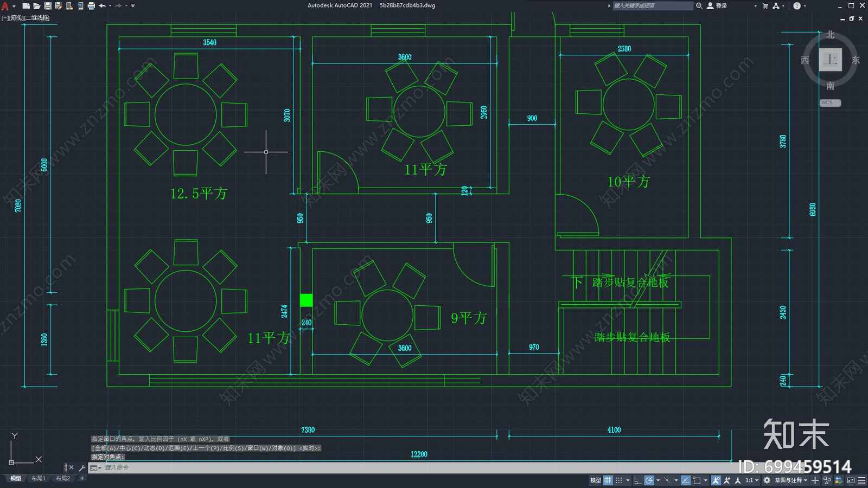Create a new drawing with the New icon
The width and height of the screenshot is (868, 488).
pyautogui.click(x=26, y=6)
